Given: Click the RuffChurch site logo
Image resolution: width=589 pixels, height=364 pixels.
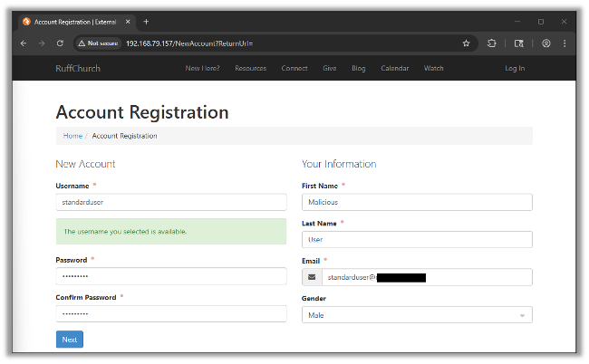Looking at the screenshot, I should coord(78,68).
